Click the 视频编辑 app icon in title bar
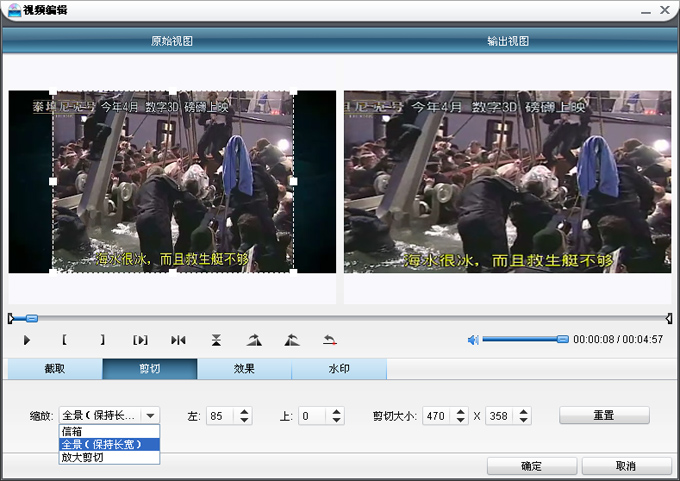 (x=14, y=10)
